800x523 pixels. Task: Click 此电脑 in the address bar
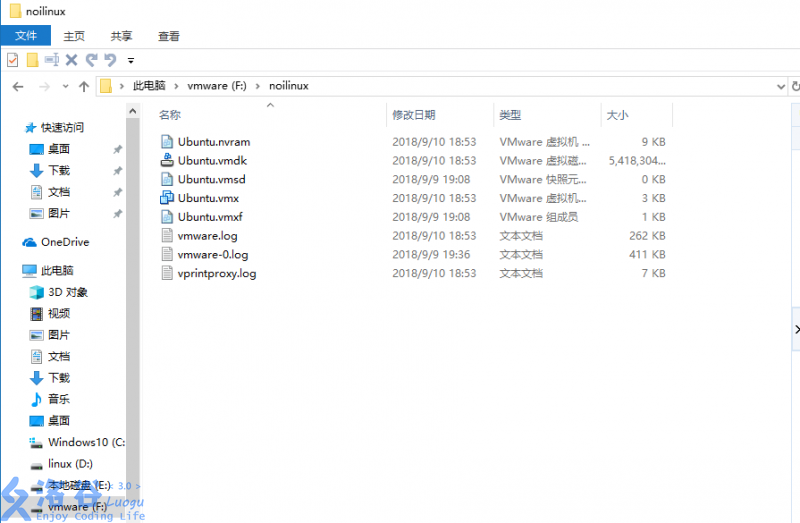click(149, 86)
